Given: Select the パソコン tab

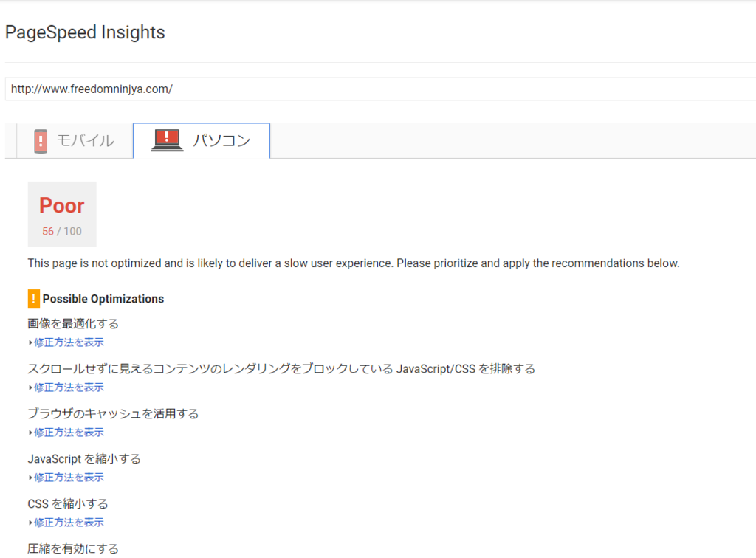Looking at the screenshot, I should click(202, 141).
